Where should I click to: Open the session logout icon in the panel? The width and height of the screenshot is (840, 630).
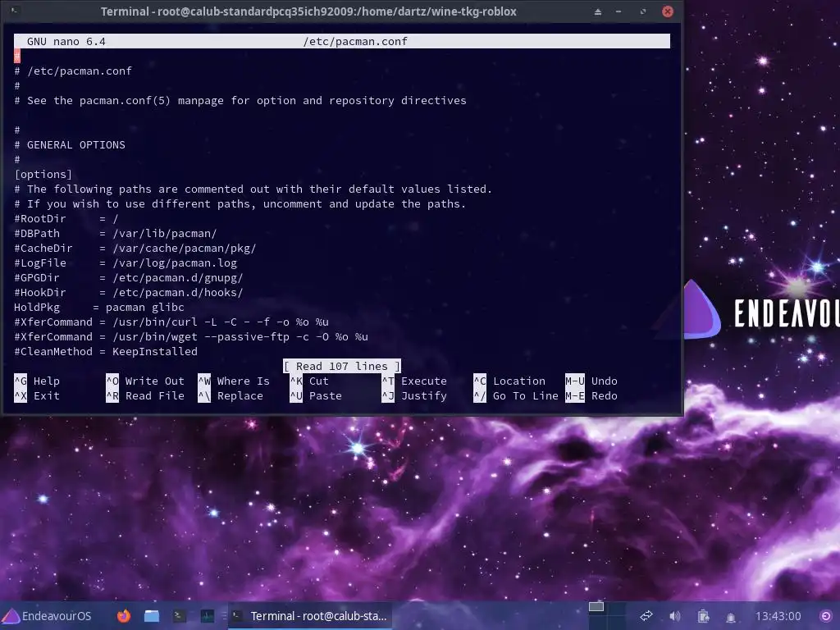point(827,616)
